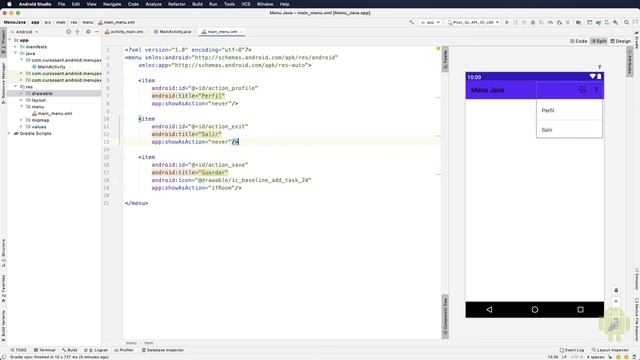This screenshot has width=640, height=360.
Task: Open the Palette side panel
Action: [x=445, y=60]
